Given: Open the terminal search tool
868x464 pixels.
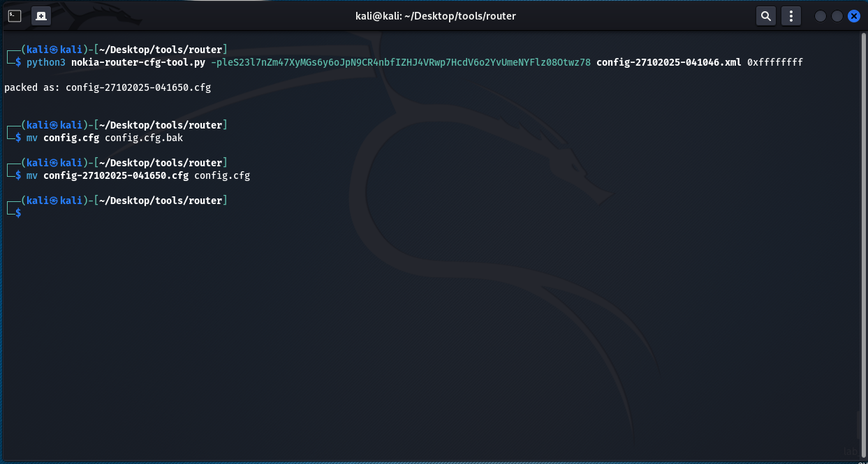Looking at the screenshot, I should (x=766, y=15).
